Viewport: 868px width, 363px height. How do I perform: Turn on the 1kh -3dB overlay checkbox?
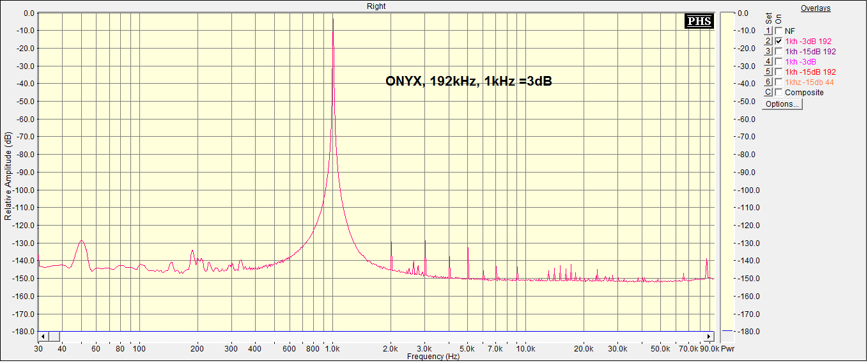point(779,61)
